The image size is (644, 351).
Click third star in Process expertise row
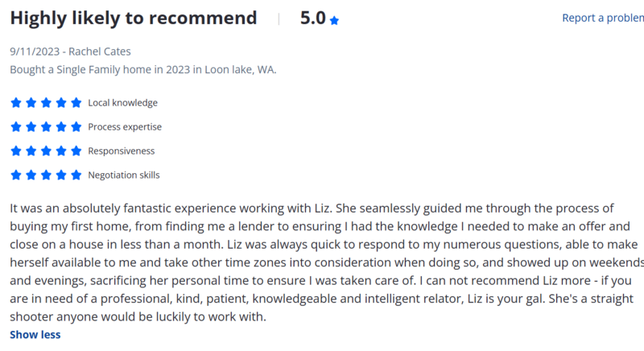[x=46, y=127]
